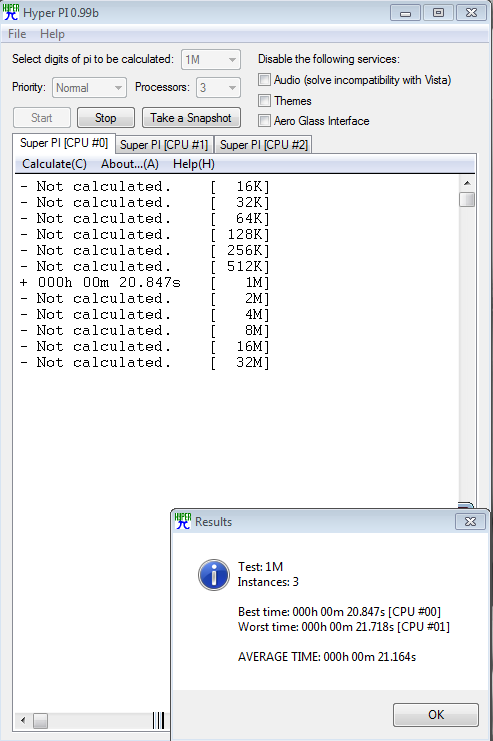The image size is (493, 741).
Task: Click the 'Not calculated' 128K row
Action: [145, 235]
